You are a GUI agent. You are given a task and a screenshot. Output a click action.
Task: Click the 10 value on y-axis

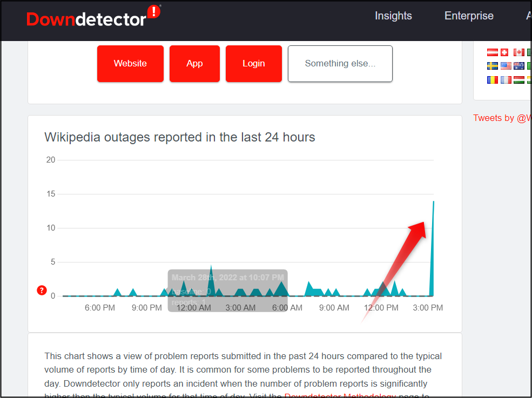coord(51,228)
